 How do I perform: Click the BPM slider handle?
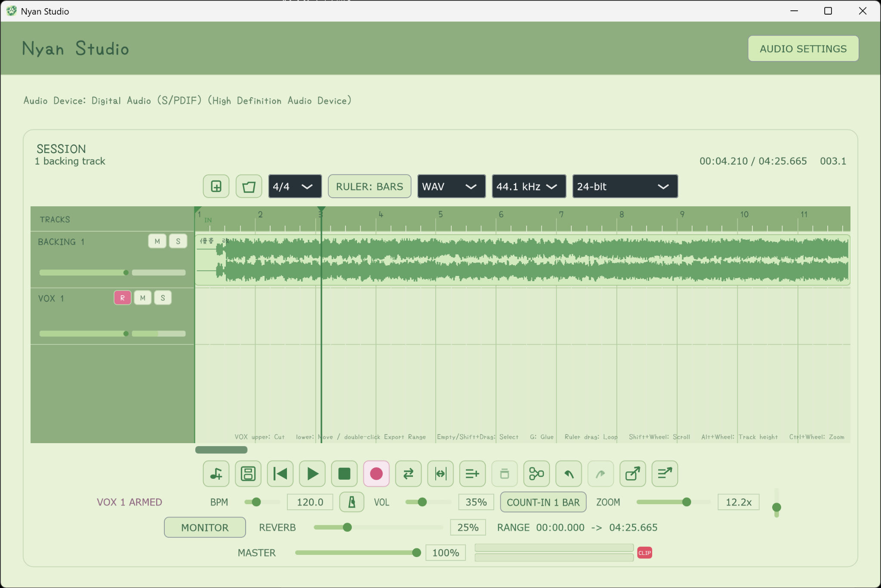256,502
